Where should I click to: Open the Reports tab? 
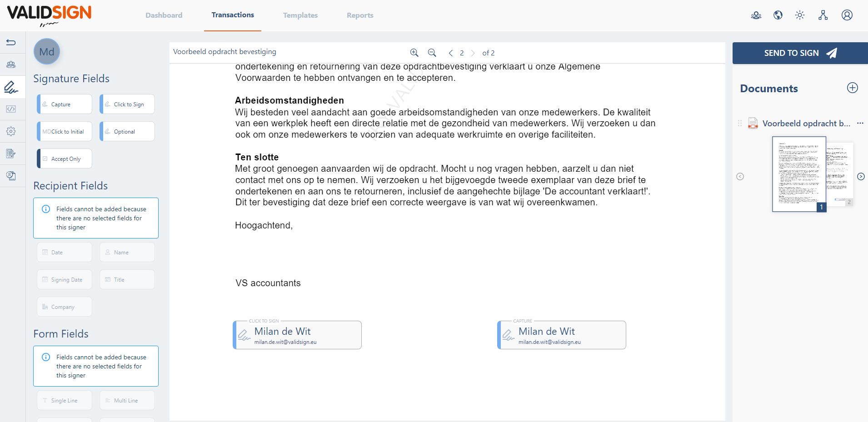click(x=360, y=15)
